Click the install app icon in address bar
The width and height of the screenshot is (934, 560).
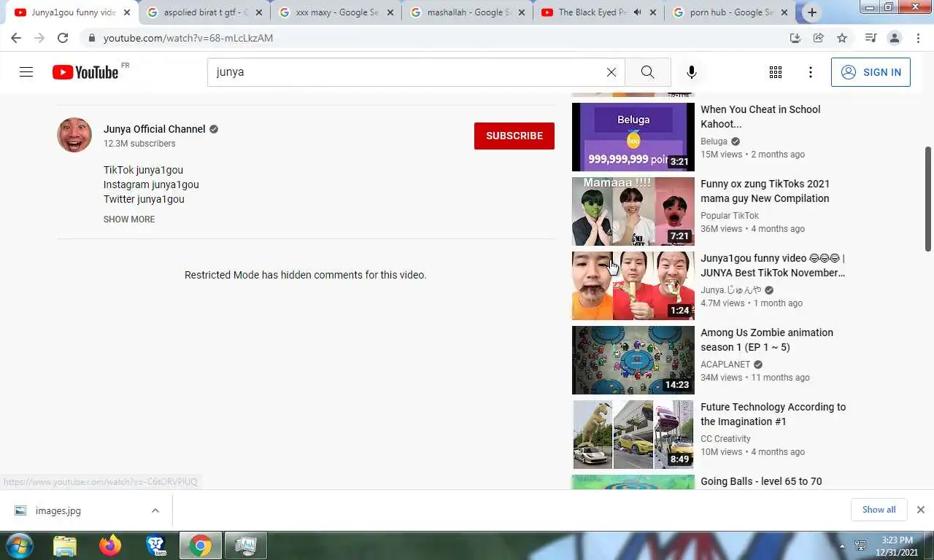click(x=795, y=38)
